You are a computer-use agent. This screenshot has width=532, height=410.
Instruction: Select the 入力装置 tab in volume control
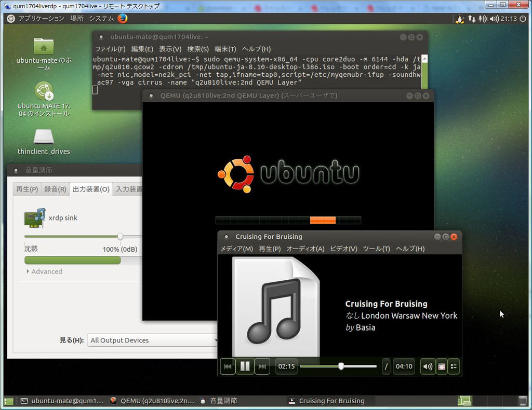coord(128,189)
